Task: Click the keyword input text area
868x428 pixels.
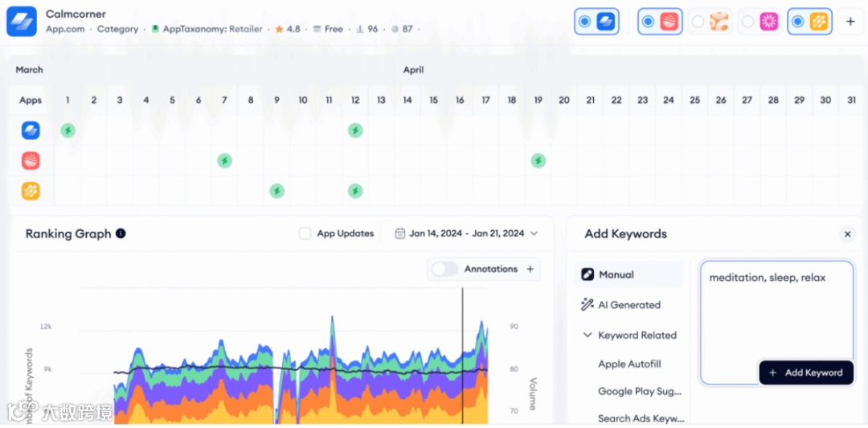Action: point(776,322)
